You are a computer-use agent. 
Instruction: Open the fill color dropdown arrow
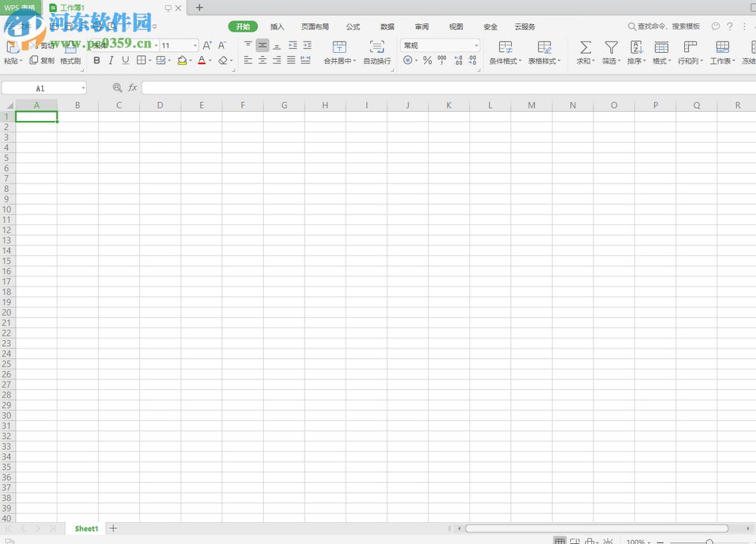click(191, 60)
